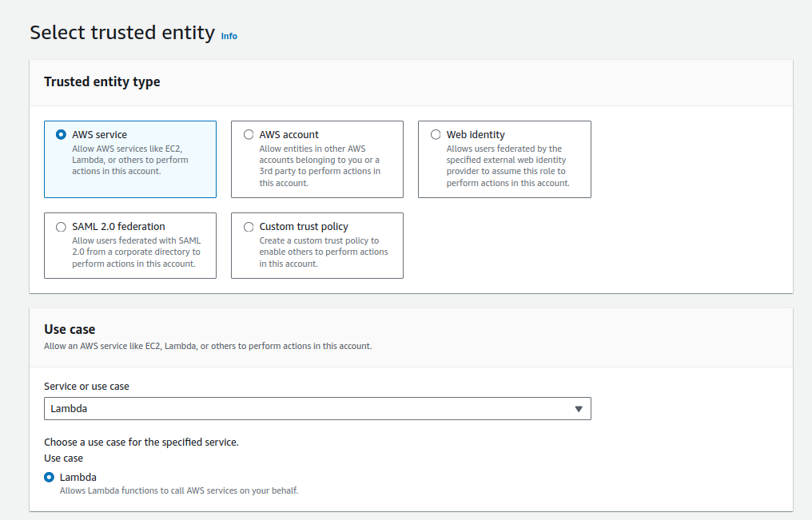Click the 'Custom trust policy' card title
Image resolution: width=812 pixels, height=520 pixels.
pyautogui.click(x=304, y=227)
